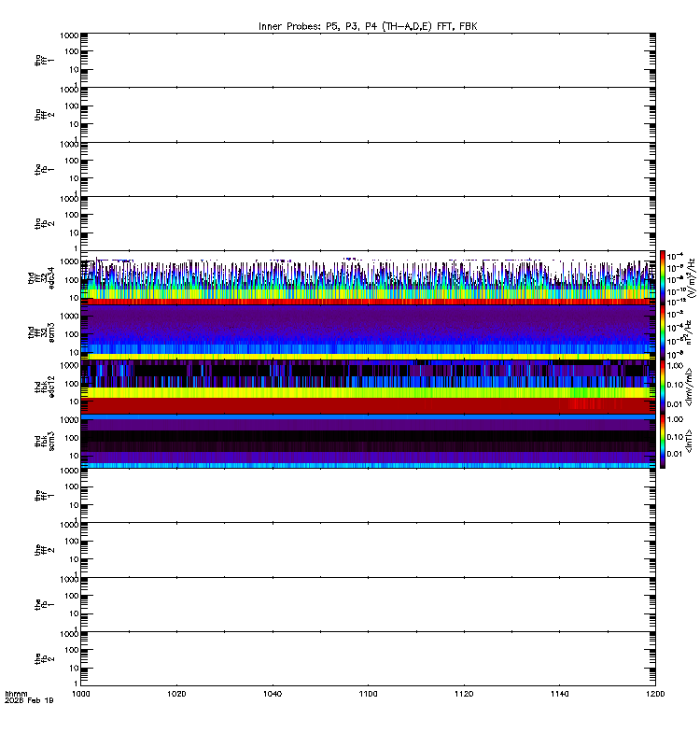Click the "<|mV/m|>" color bar unit label
This screenshot has height=747, width=700.
[689, 387]
